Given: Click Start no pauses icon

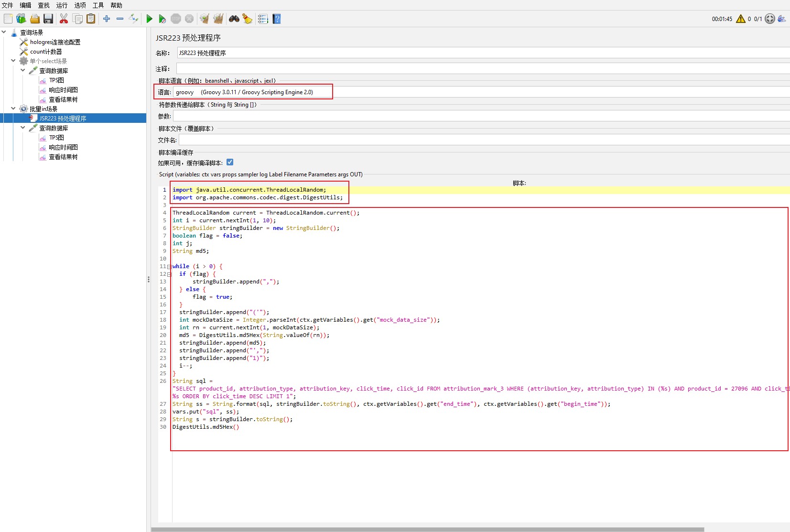Looking at the screenshot, I should [162, 19].
